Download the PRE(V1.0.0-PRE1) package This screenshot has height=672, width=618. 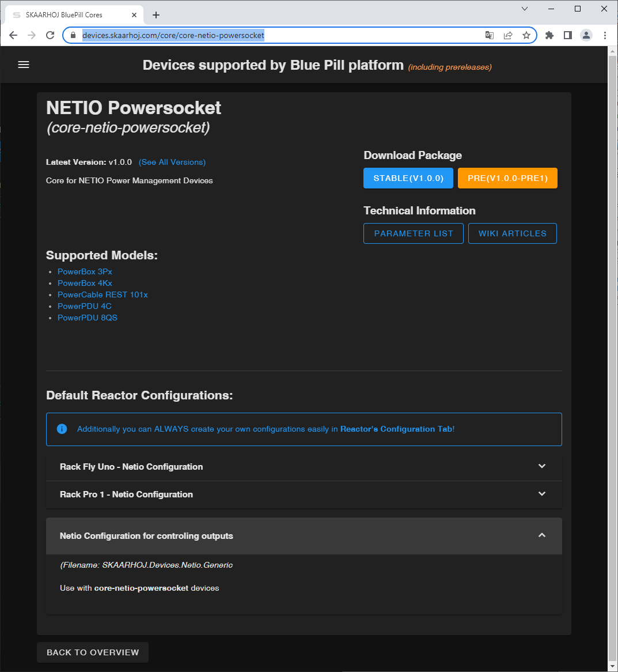pos(507,178)
